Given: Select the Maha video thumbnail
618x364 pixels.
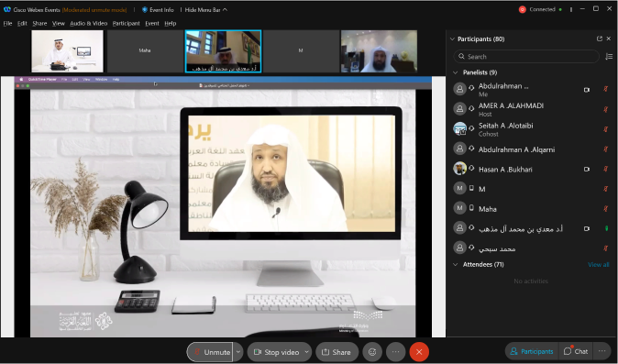Looking at the screenshot, I should [145, 51].
